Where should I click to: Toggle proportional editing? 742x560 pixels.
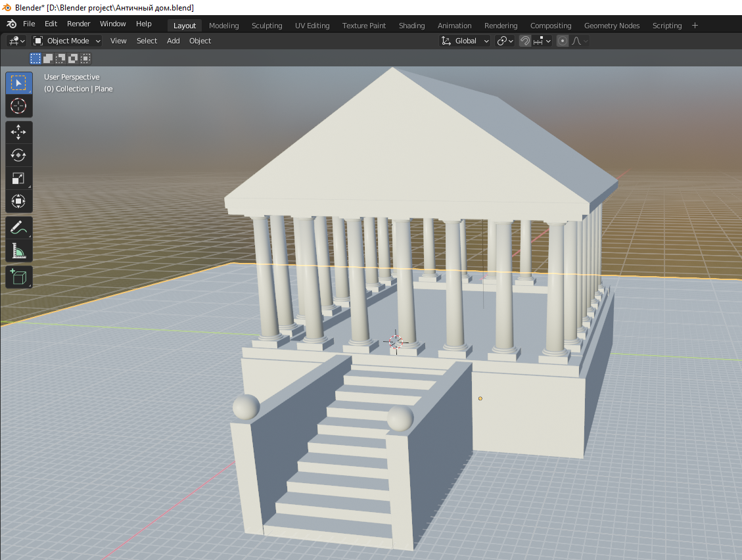pos(562,41)
